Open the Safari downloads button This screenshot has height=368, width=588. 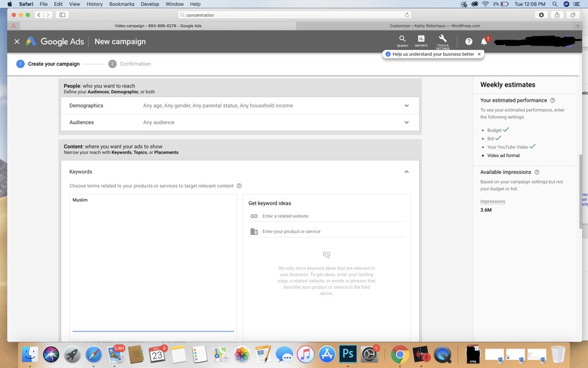coord(541,15)
